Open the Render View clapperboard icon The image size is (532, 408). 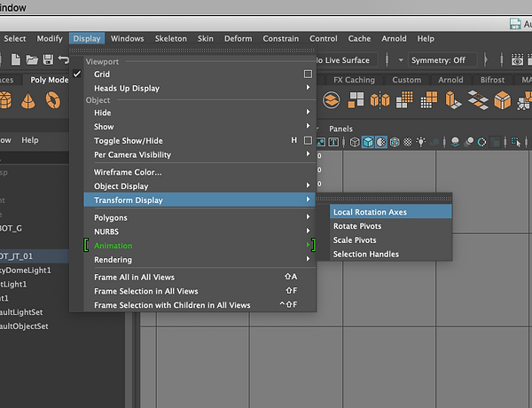point(517,60)
